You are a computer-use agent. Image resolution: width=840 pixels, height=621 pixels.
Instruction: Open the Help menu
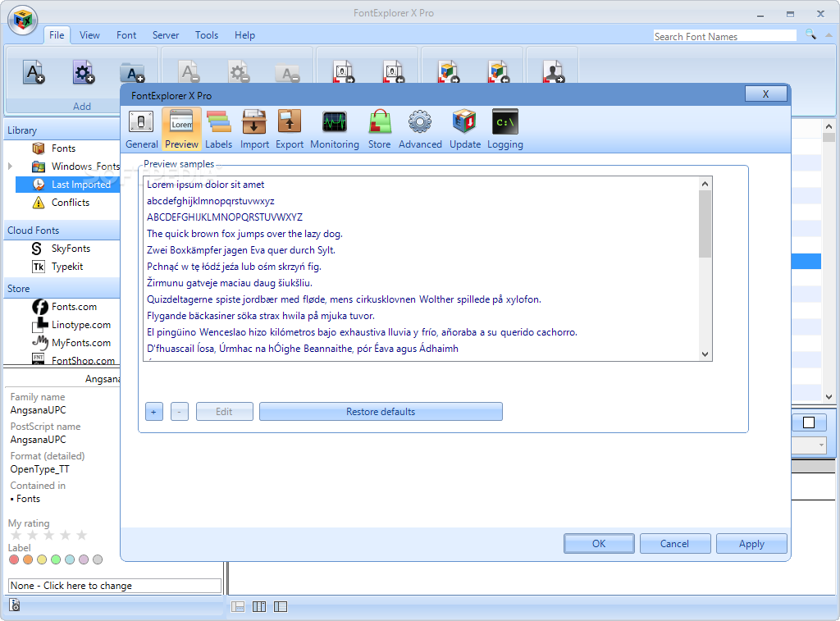pyautogui.click(x=244, y=34)
